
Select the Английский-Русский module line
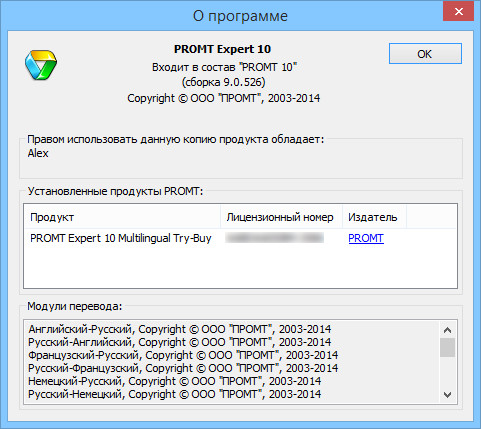coord(180,329)
